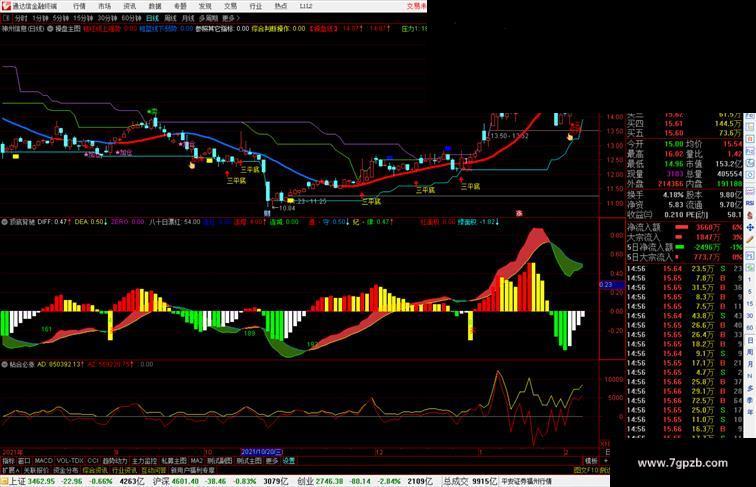The height and width of the screenshot is (487, 756).
Task: Click 上证 index in status bar
Action: (x=18, y=481)
